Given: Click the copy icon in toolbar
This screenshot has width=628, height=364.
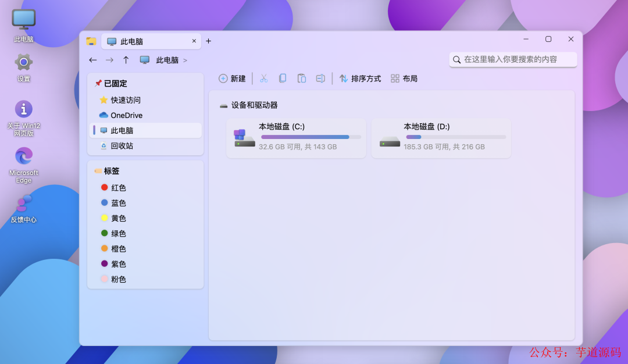Looking at the screenshot, I should (283, 78).
